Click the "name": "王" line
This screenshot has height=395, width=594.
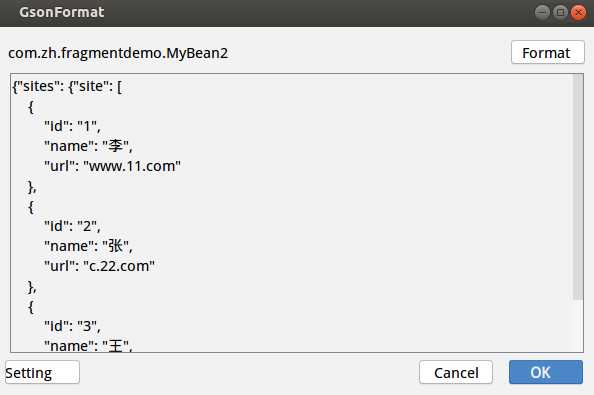88,345
